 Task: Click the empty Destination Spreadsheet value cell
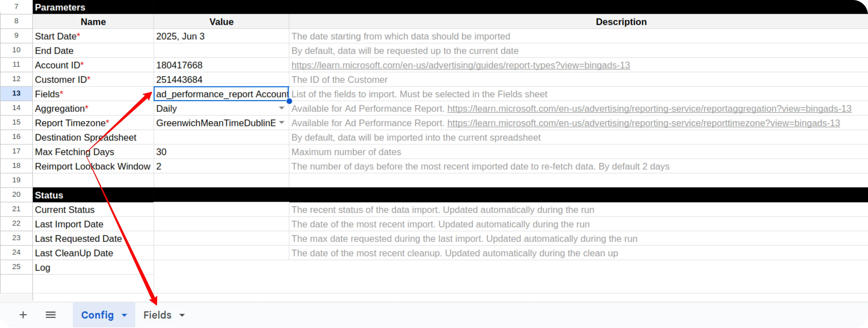[x=221, y=137]
